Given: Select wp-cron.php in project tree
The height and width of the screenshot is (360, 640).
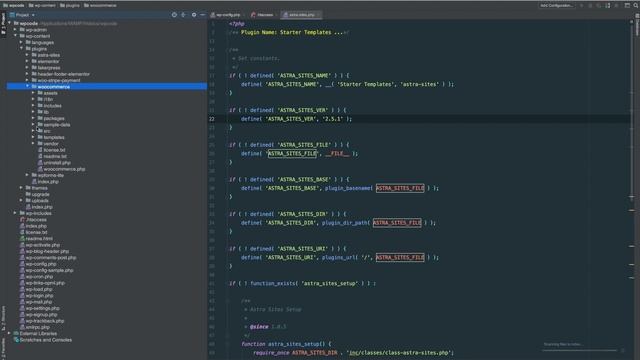Looking at the screenshot, I should [39, 277].
